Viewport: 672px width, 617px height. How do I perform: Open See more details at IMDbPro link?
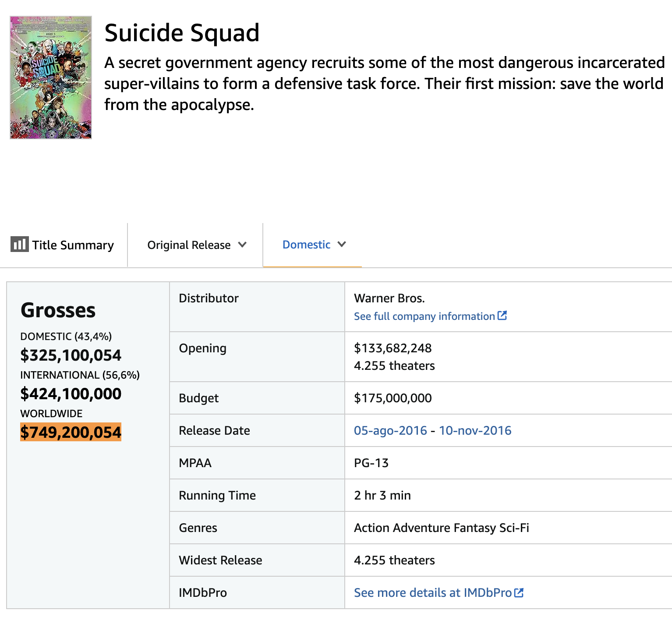tap(433, 592)
